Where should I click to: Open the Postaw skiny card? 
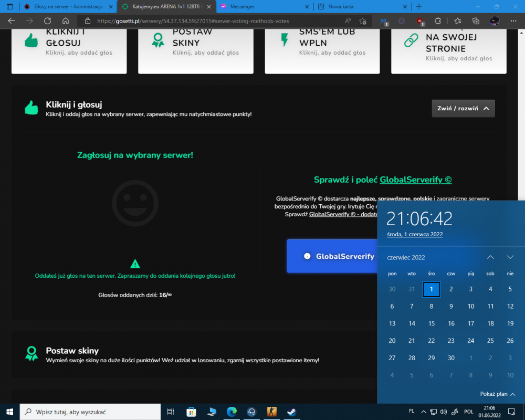click(195, 51)
